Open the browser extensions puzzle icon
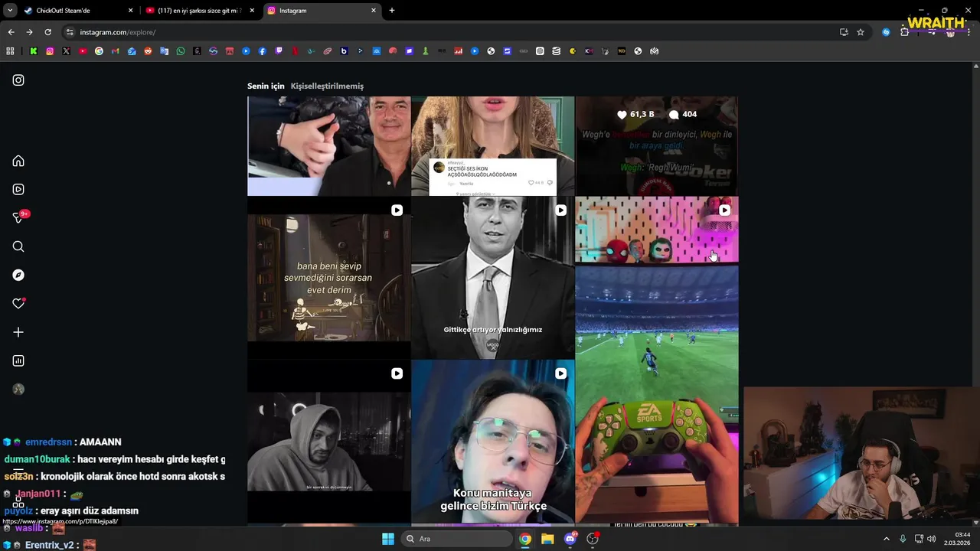 904,32
